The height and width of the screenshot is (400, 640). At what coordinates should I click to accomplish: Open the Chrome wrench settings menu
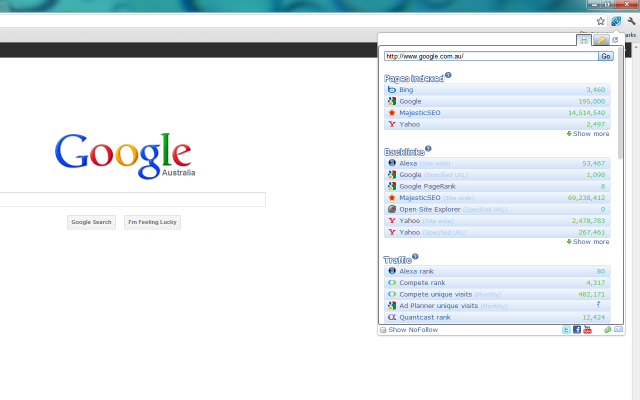coord(631,21)
